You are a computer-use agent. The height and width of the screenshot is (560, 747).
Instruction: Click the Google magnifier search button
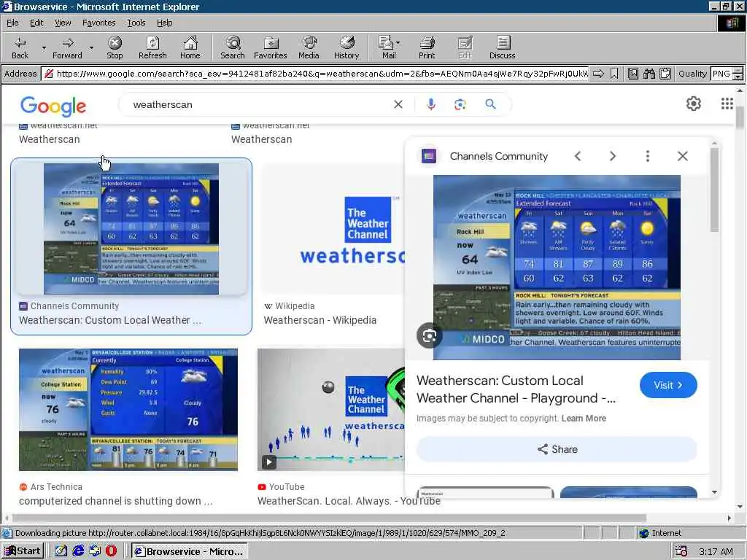pos(490,104)
